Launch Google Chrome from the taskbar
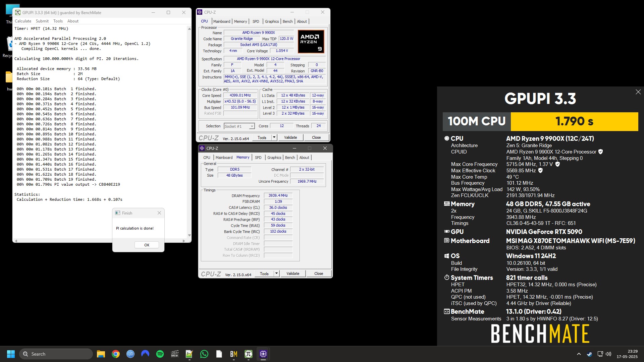This screenshot has width=644, height=362. pyautogui.click(x=116, y=354)
